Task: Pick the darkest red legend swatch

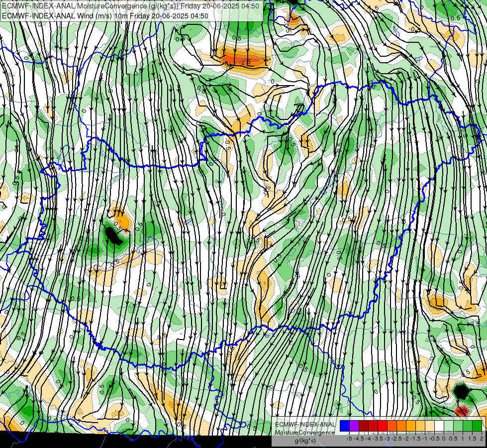Action: tap(364, 426)
